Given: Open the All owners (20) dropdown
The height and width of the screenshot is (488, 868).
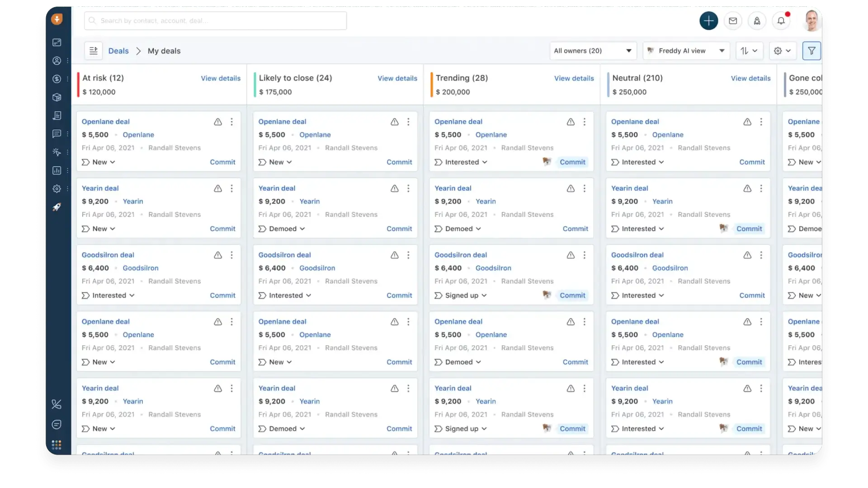Looking at the screenshot, I should tap(593, 51).
